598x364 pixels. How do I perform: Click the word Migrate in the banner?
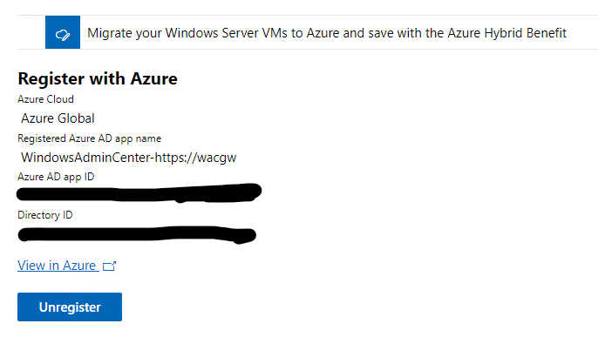tap(112, 33)
